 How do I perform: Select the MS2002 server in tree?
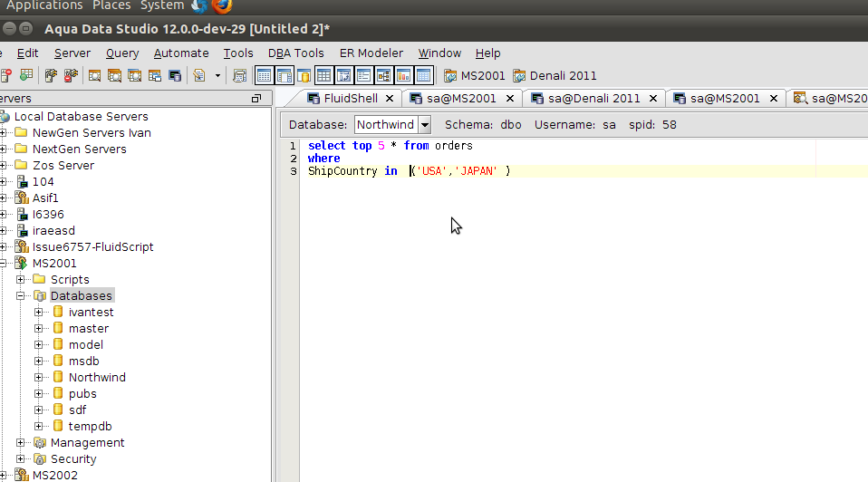(x=54, y=475)
